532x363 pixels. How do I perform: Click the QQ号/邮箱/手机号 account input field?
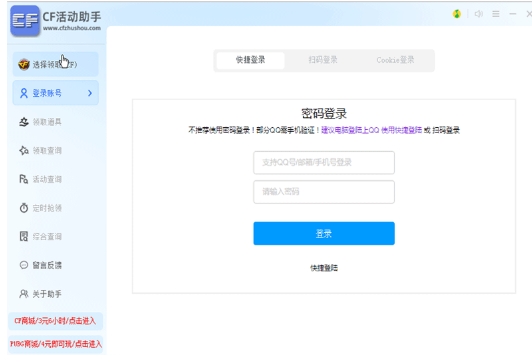pyautogui.click(x=324, y=163)
